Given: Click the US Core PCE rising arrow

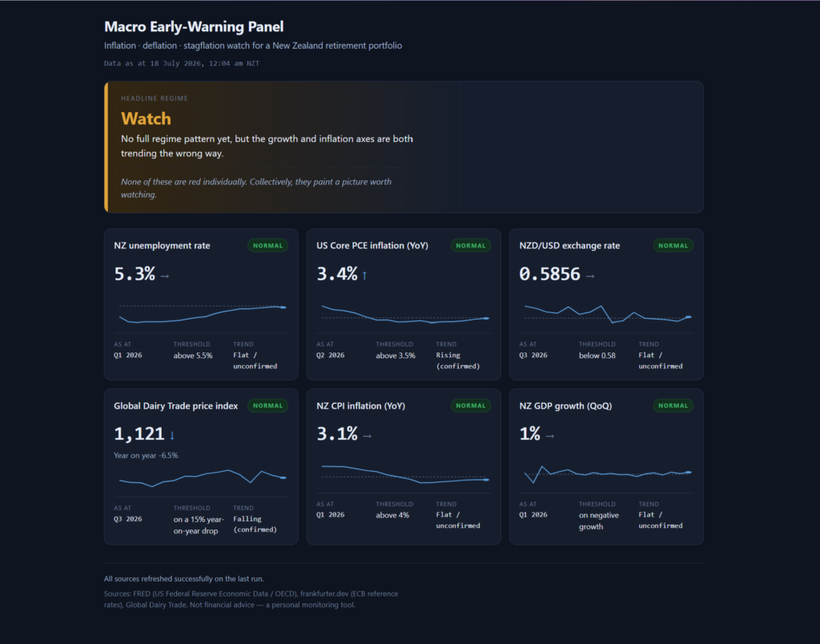Looking at the screenshot, I should coord(364,276).
